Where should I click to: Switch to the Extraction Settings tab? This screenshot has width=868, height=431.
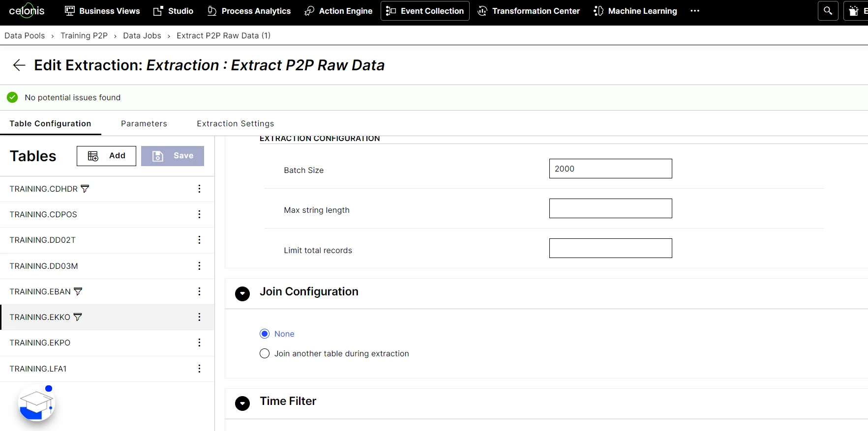(235, 123)
